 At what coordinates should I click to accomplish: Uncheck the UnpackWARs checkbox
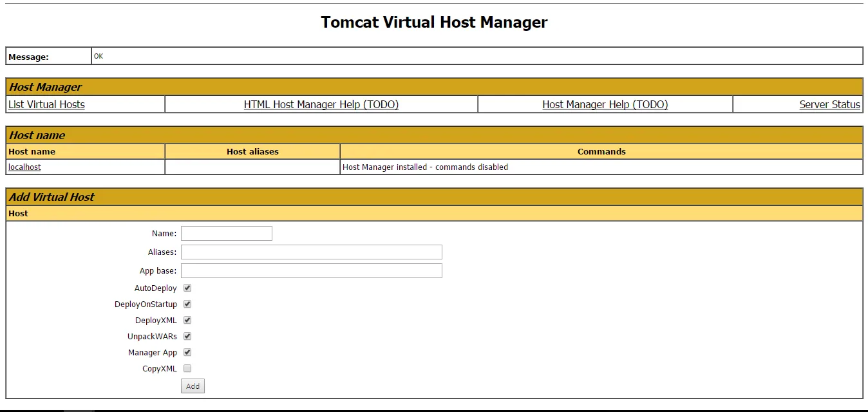coord(187,336)
